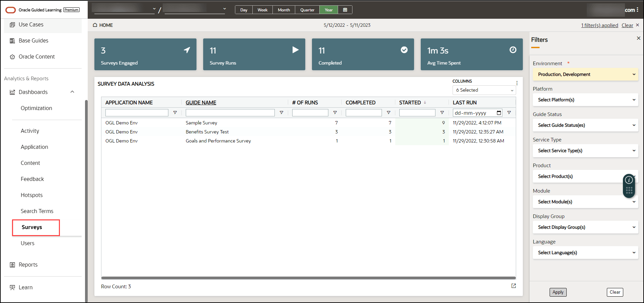Screen dimensions: 644x303
Task: Click the Home icon in breadcrumb
Action: (95, 25)
